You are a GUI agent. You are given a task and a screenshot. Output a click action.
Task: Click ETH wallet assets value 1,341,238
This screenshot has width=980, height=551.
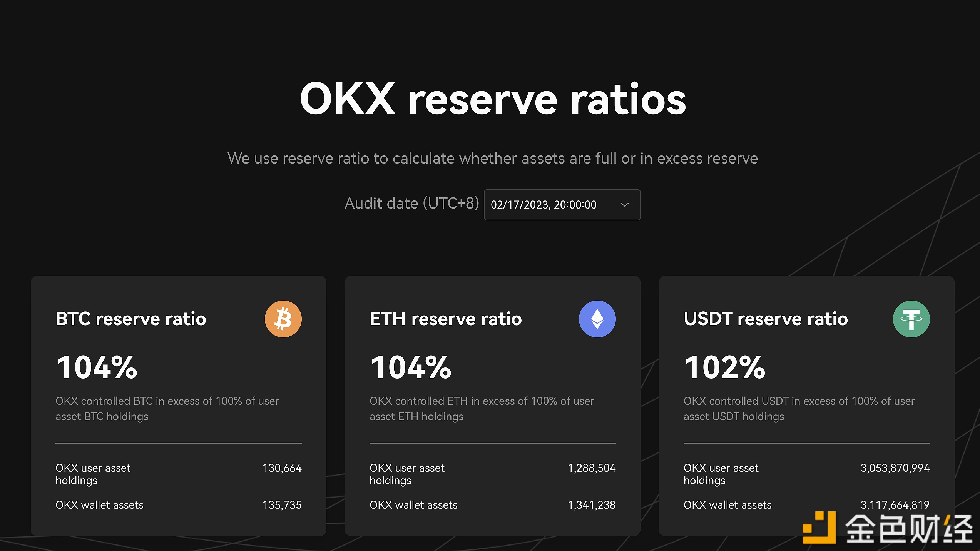(x=592, y=505)
